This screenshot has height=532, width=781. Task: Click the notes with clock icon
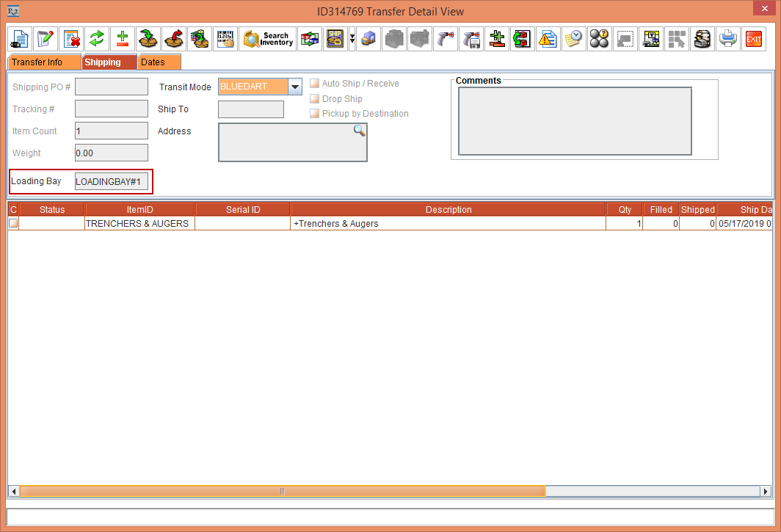(573, 39)
